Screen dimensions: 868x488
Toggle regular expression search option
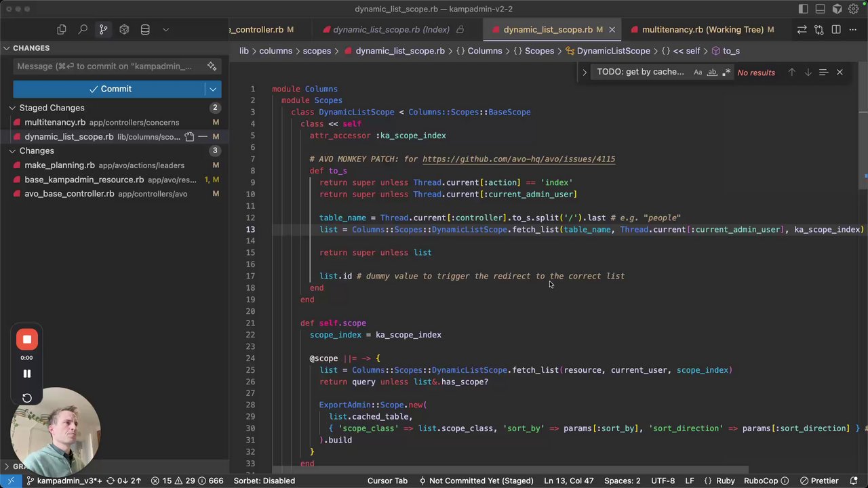click(726, 72)
